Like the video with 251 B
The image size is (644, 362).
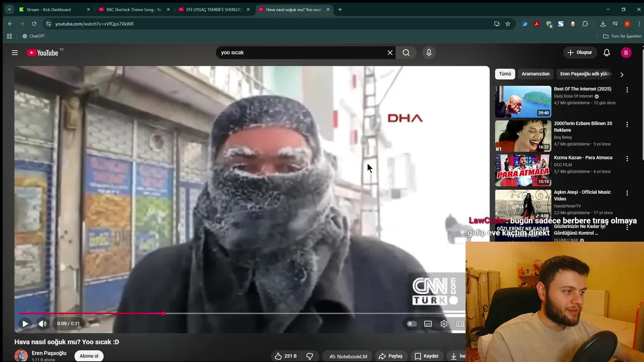tap(285, 356)
